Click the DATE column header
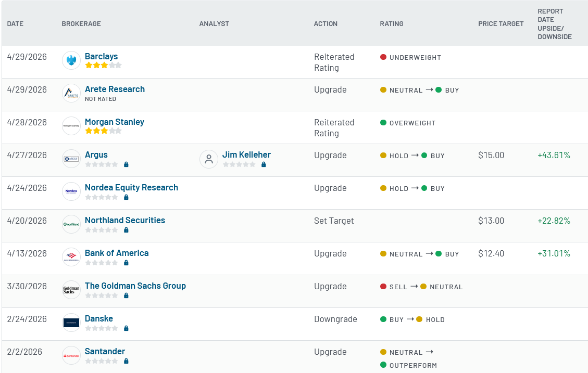 [15, 23]
